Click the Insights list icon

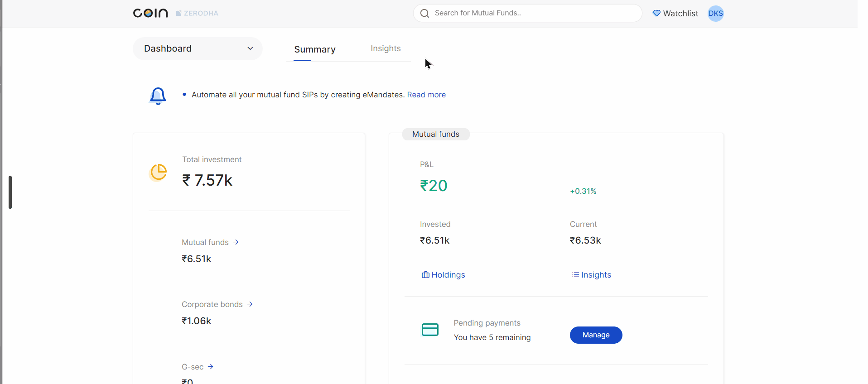pos(575,275)
